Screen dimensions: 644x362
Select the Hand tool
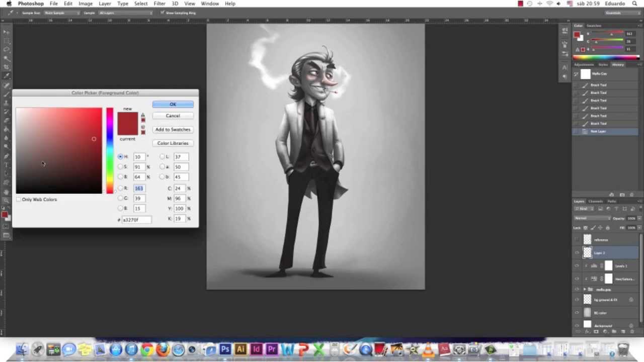(7, 191)
